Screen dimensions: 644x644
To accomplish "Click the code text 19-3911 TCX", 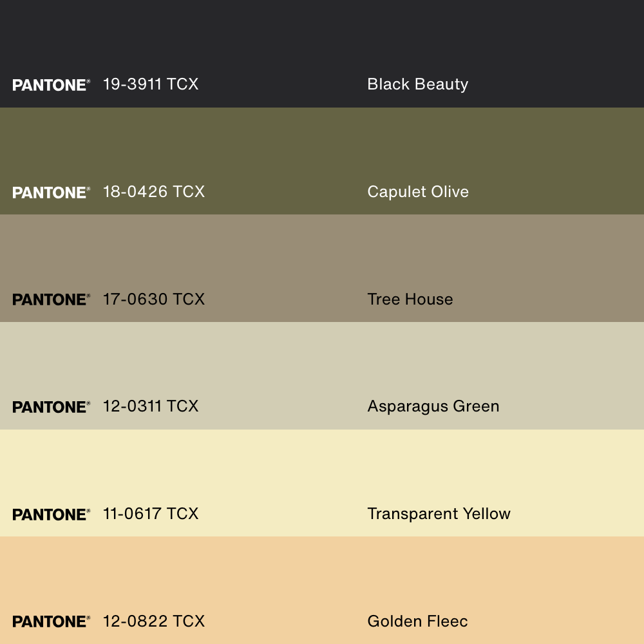I will [151, 84].
